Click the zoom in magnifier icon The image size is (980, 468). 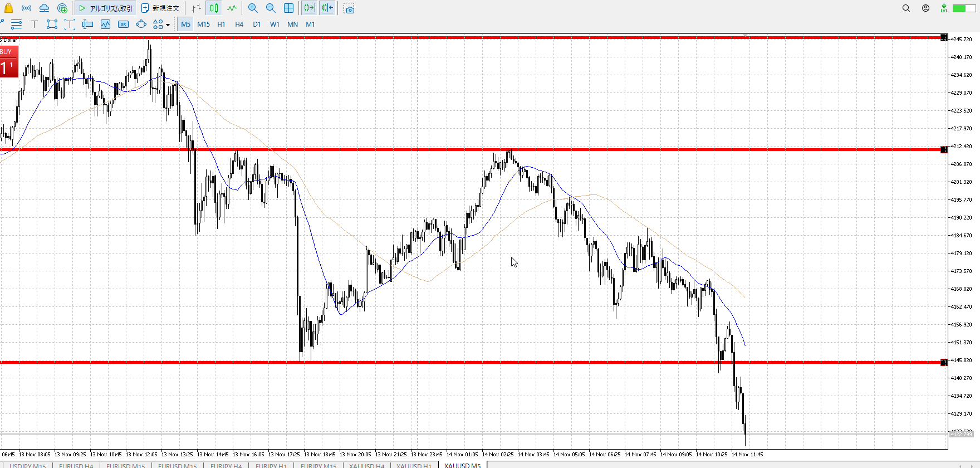coord(253,8)
